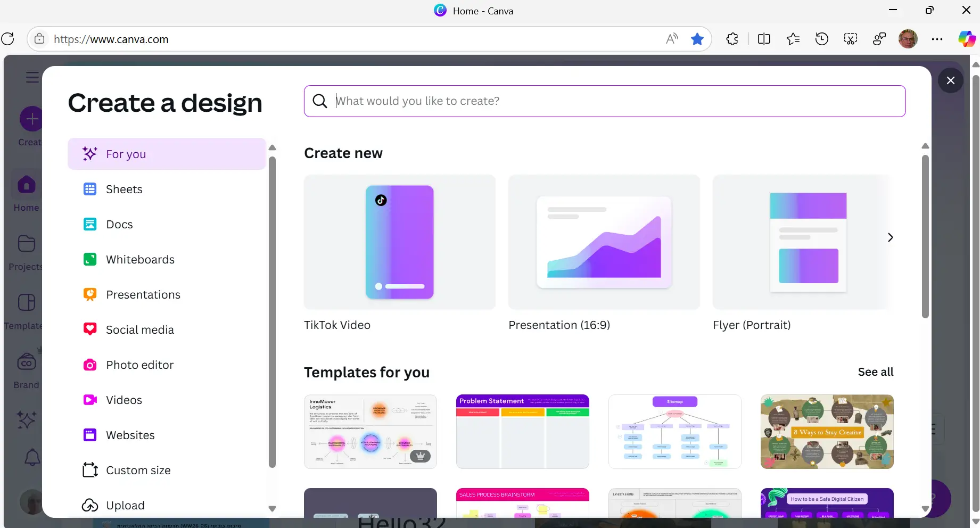Open the Sitemap diagram template
Viewport: 980px width, 528px height.
point(675,432)
